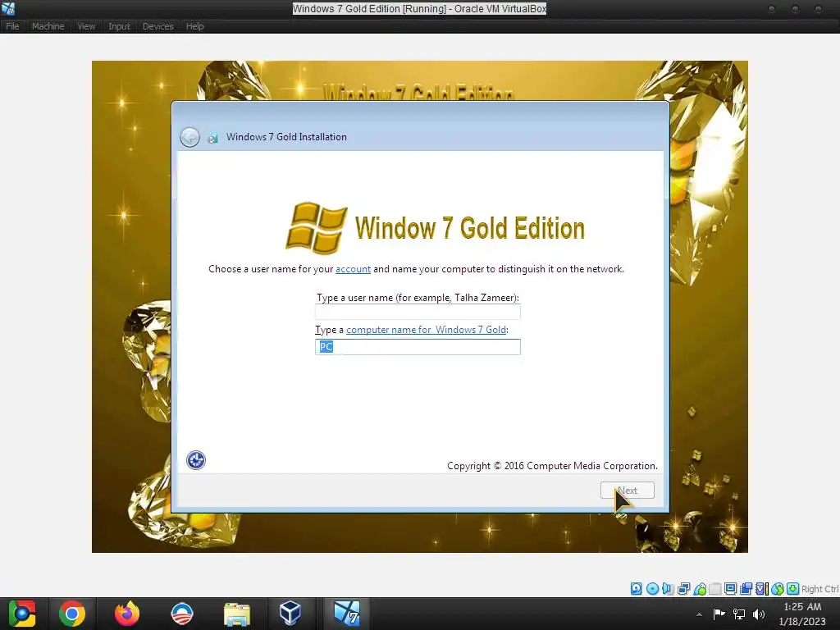Click the Ease of Access icon
This screenshot has width=840, height=630.
click(x=196, y=460)
